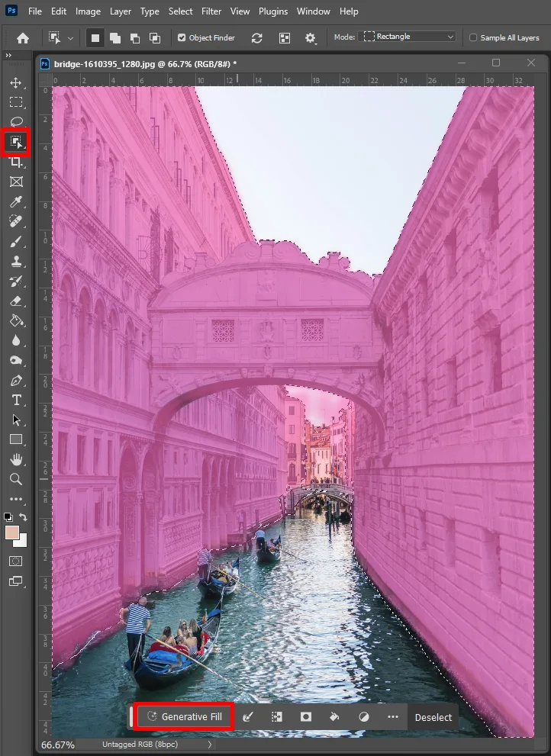
Task: Choose Subtract from Selection mode
Action: tap(135, 38)
